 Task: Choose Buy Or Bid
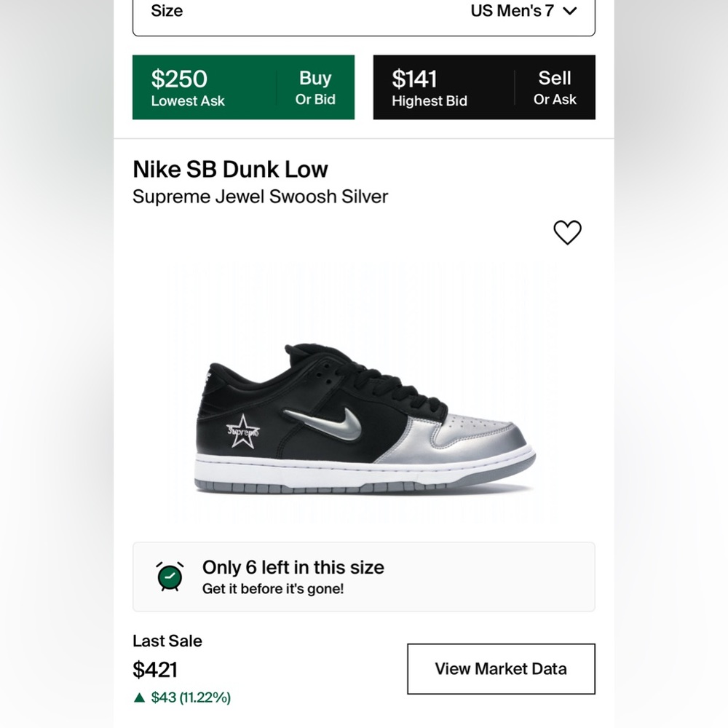tap(315, 87)
